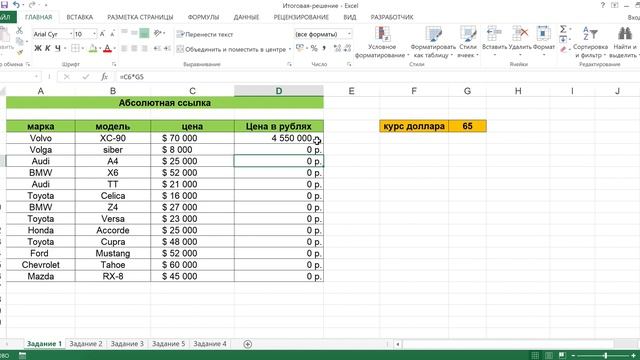
Task: Click decrease decimal places icon
Action: (x=347, y=49)
